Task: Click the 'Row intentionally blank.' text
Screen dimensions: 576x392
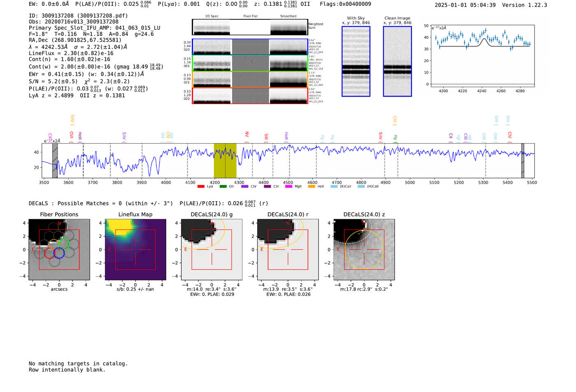Action: tap(67, 370)
